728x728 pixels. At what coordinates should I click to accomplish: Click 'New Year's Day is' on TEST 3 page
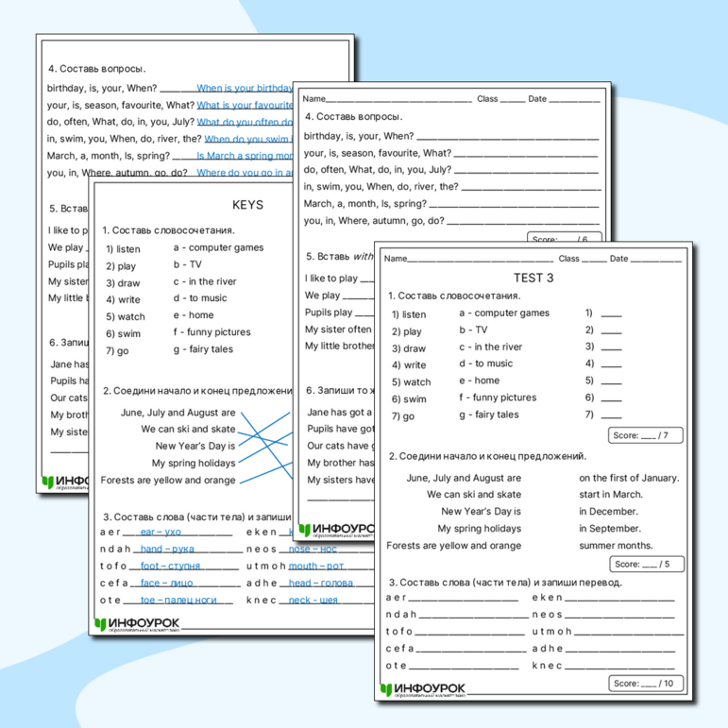tap(481, 512)
